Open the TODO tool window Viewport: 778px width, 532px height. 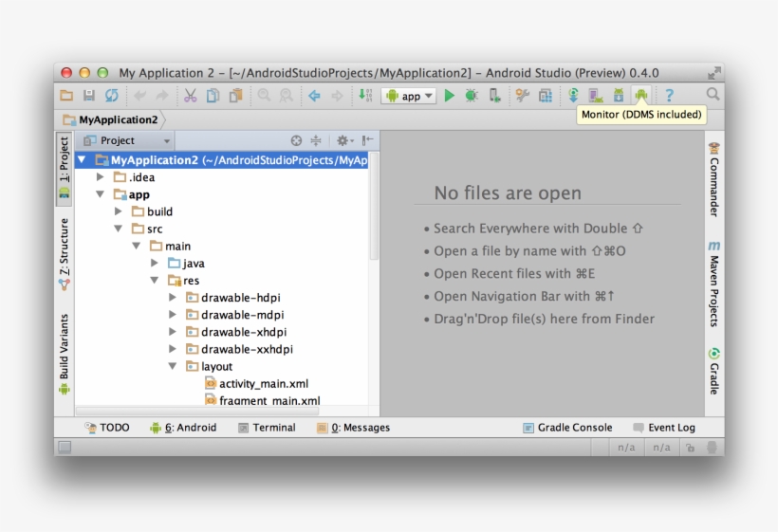tap(106, 428)
